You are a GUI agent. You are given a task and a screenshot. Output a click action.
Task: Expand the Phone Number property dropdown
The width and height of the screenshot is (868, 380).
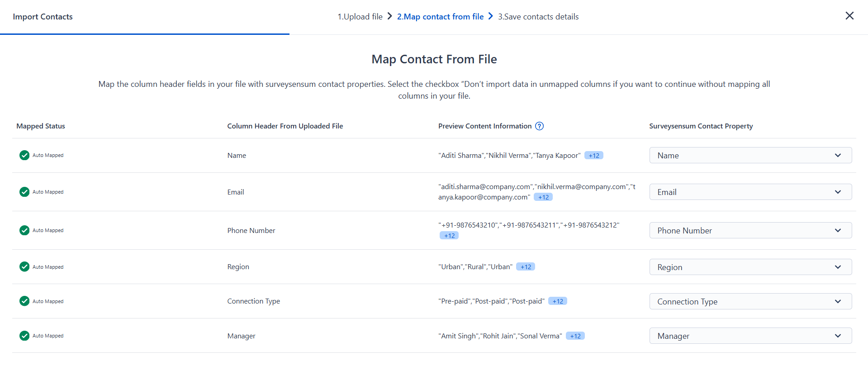coord(750,230)
